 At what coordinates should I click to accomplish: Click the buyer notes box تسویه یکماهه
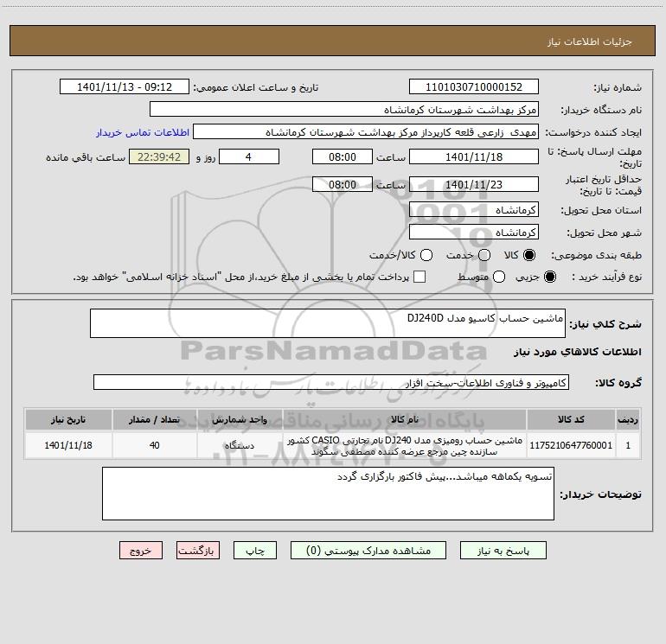(x=328, y=494)
